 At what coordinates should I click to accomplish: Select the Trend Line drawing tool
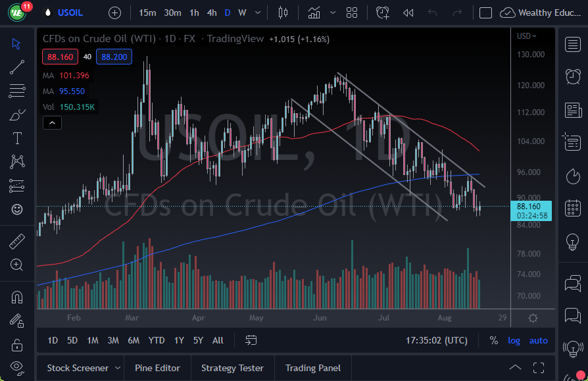(x=16, y=66)
